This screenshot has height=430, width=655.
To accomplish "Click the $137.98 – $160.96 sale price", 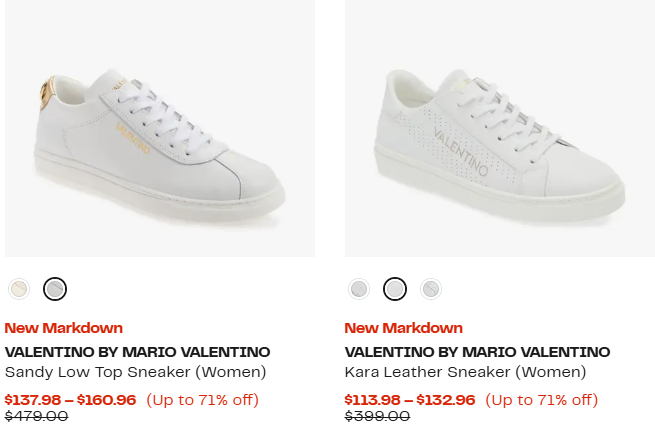I will coord(70,400).
